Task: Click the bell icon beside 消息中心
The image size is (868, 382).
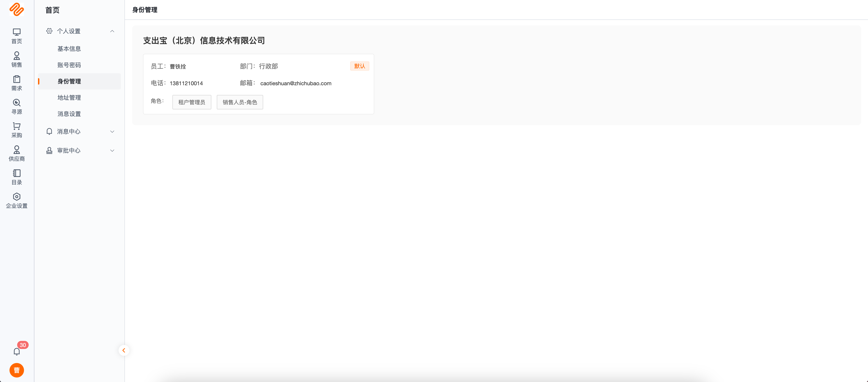Action: pos(49,132)
